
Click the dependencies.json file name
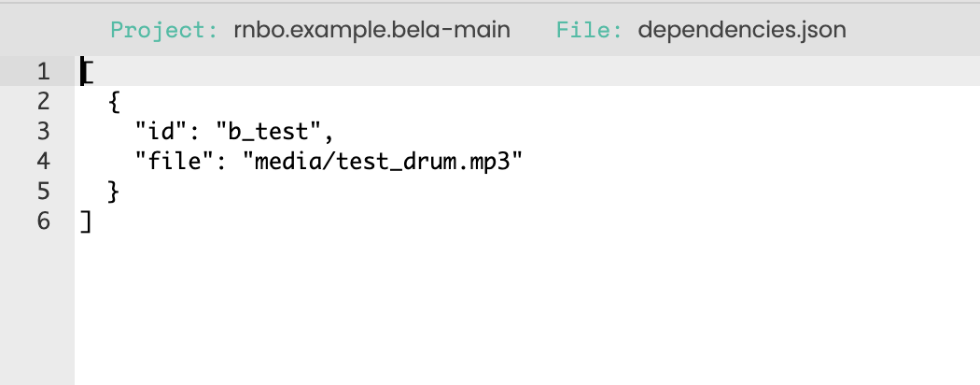(x=742, y=30)
